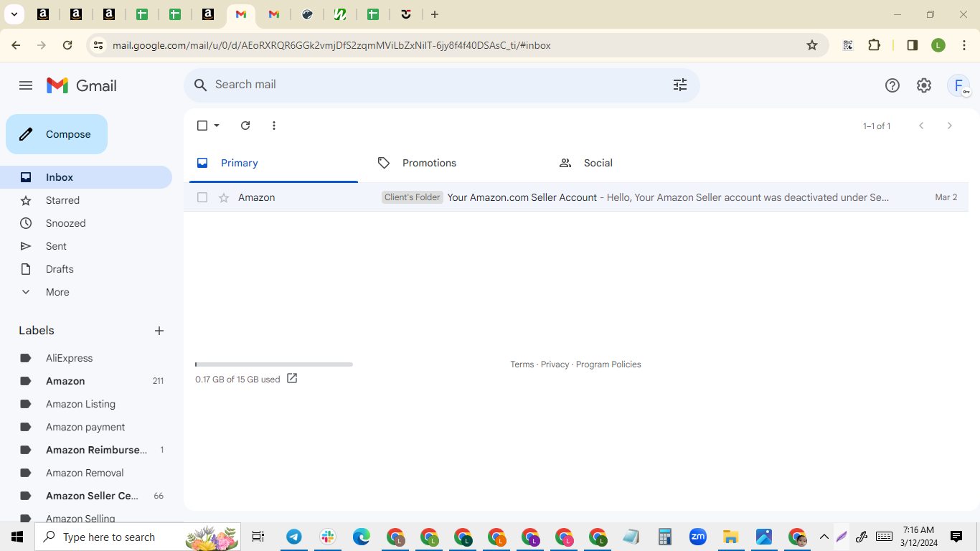Create a new label plus icon

click(159, 331)
